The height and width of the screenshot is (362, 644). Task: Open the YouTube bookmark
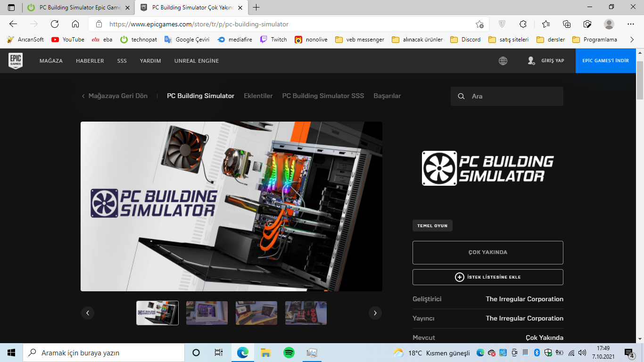pyautogui.click(x=68, y=40)
